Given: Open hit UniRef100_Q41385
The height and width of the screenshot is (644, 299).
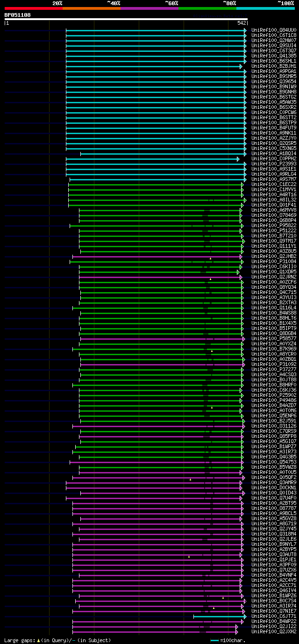Looking at the screenshot, I should [x=274, y=56].
